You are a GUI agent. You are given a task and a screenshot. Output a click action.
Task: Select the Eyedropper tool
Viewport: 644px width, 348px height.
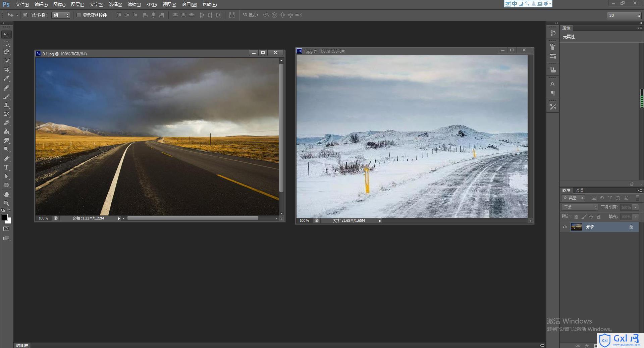point(6,78)
